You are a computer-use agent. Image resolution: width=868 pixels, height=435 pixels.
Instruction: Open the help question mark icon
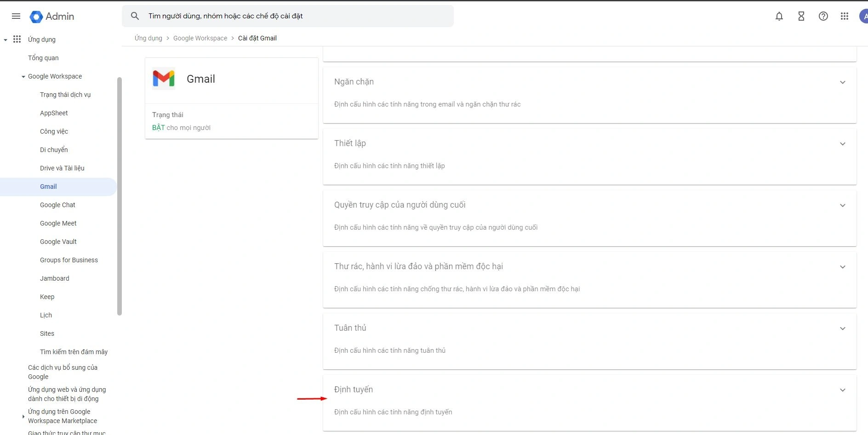[823, 16]
